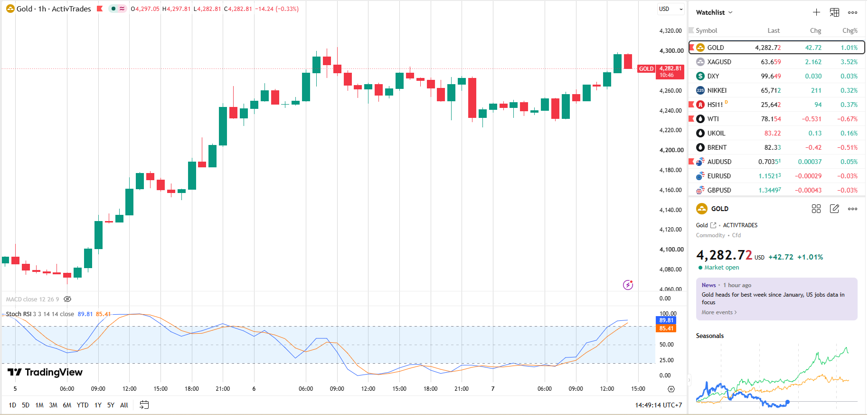Expand the Watchlist name dropdown
Viewport: 868px width, 415px height.
coord(714,12)
